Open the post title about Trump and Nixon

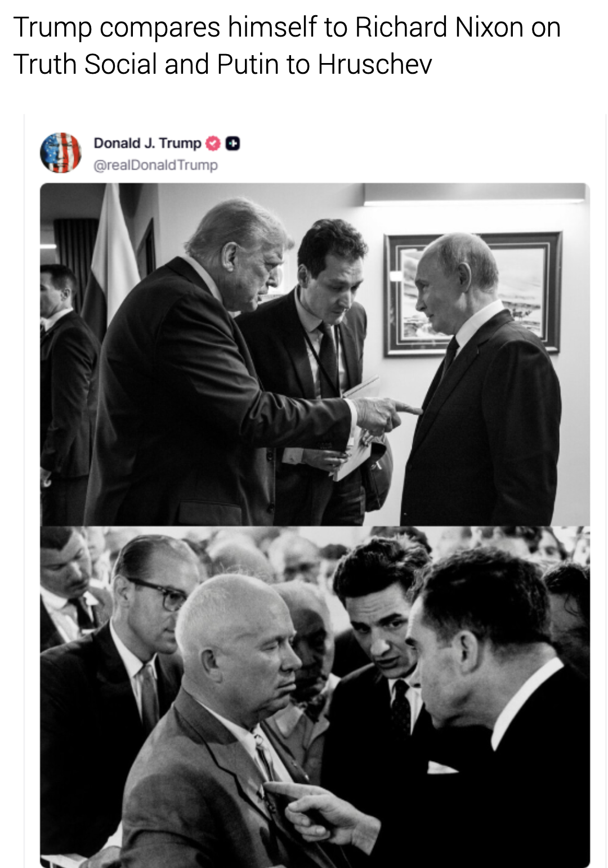287,46
